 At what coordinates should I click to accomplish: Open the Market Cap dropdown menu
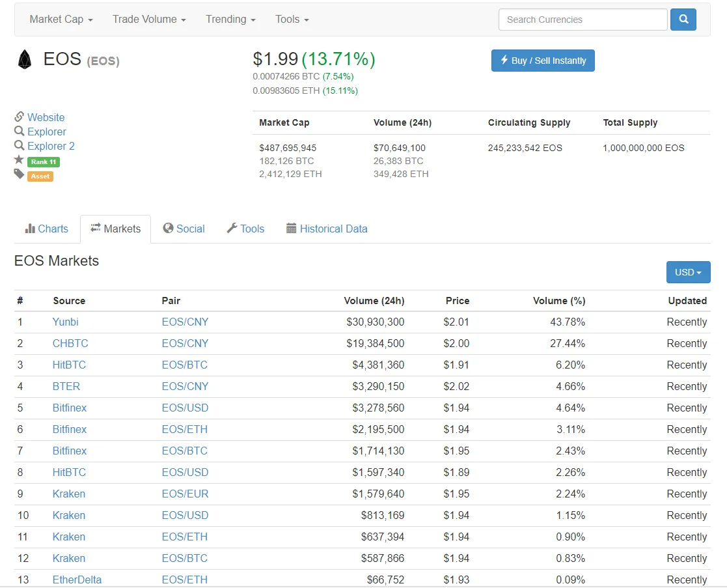point(61,20)
